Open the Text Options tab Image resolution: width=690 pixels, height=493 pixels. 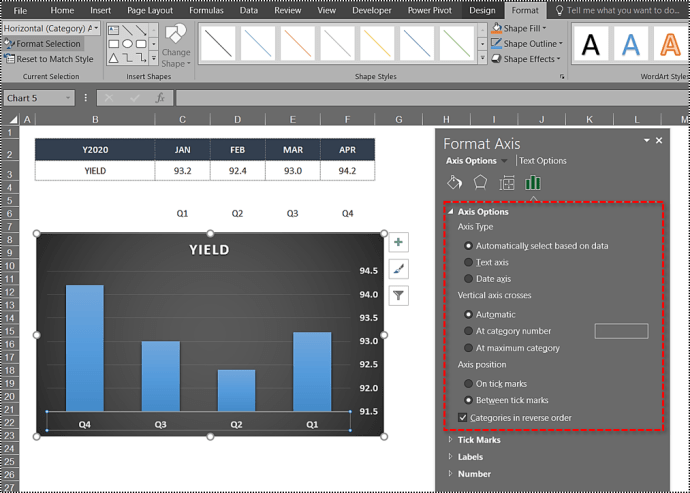(542, 160)
